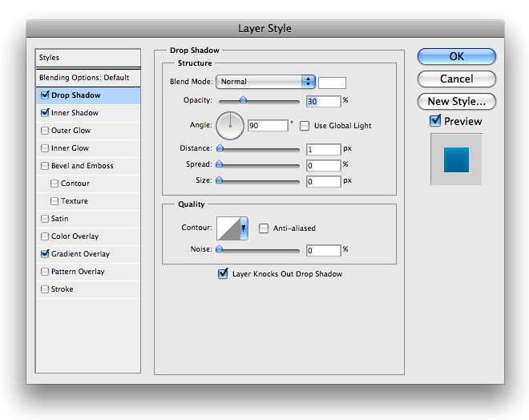Viewport: 529px width, 420px height.
Task: Toggle the Preview checkbox
Action: pos(435,121)
